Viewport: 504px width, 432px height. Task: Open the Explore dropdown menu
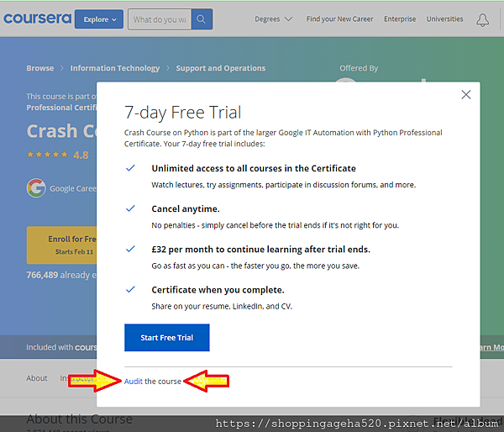[x=99, y=19]
